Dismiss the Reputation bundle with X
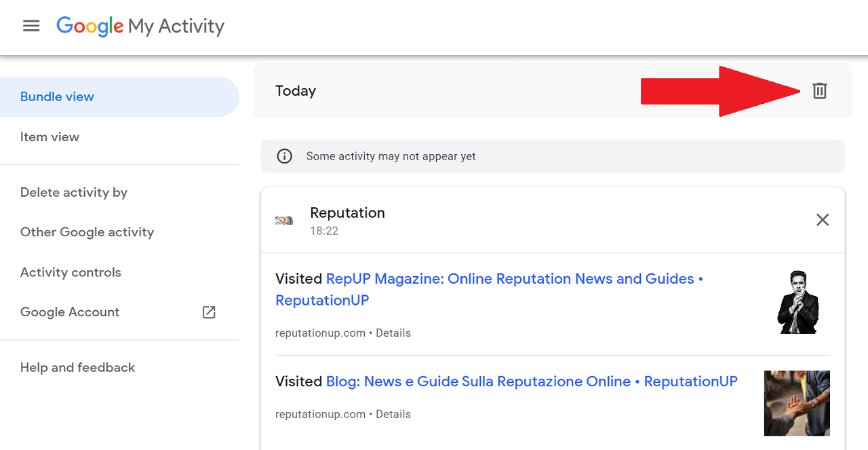The width and height of the screenshot is (868, 450). [x=823, y=220]
